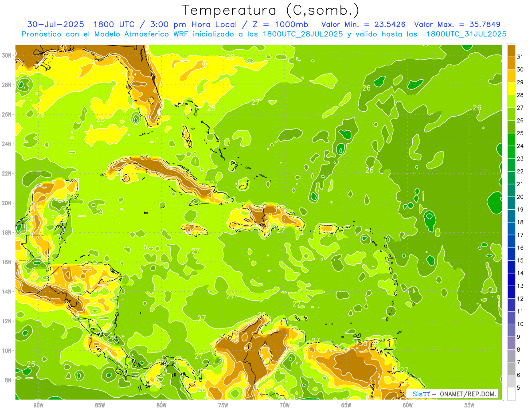532x411 pixels.
Task: Click the legend scale value 24
Action: pos(520,146)
